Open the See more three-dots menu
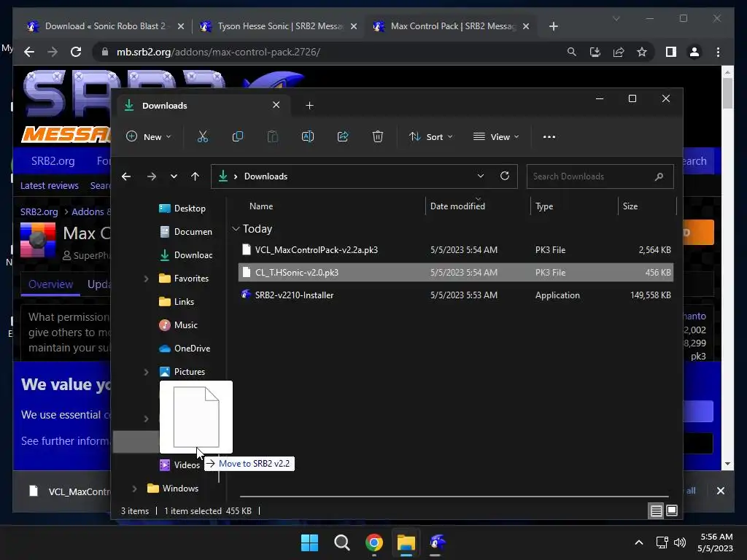The height and width of the screenshot is (560, 747). [x=549, y=136]
